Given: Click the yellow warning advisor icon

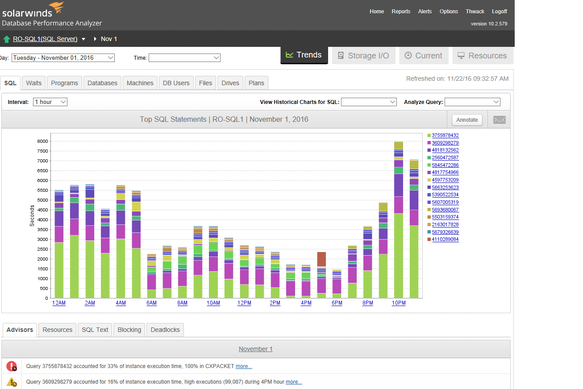Looking at the screenshot, I should (12, 382).
